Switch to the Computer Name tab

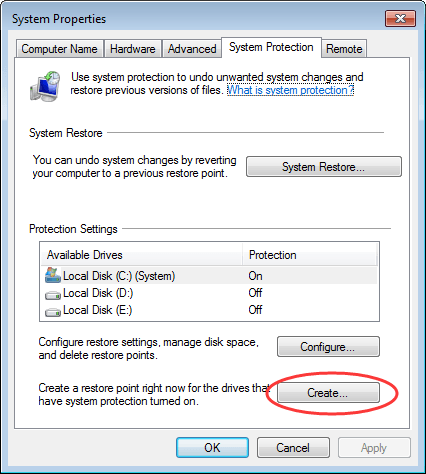(x=59, y=49)
